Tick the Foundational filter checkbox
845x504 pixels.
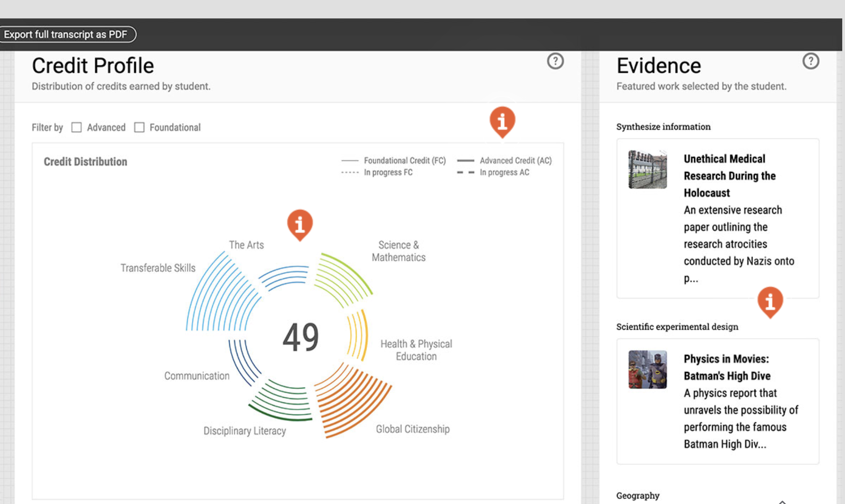coord(139,127)
